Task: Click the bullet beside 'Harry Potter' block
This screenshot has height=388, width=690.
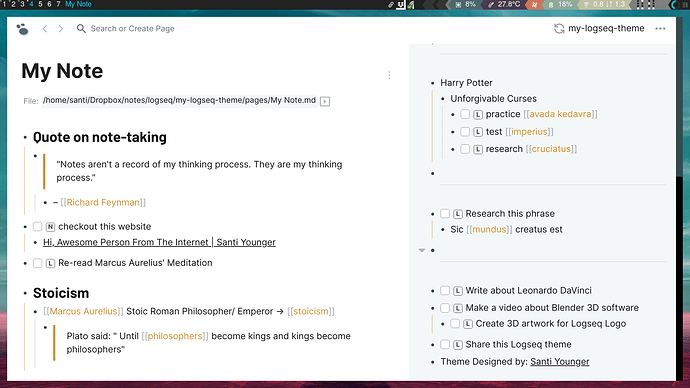Action: [x=433, y=83]
